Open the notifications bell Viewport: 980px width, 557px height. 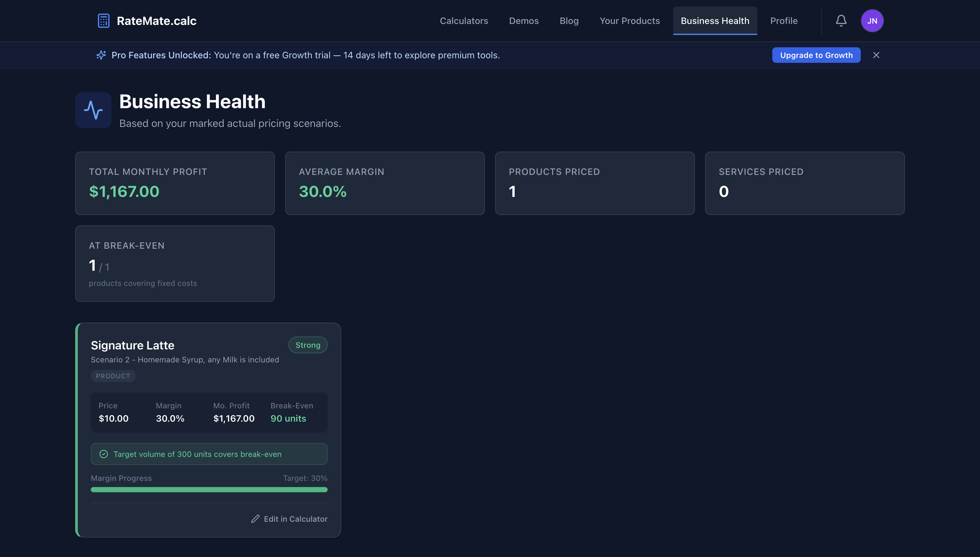click(841, 21)
